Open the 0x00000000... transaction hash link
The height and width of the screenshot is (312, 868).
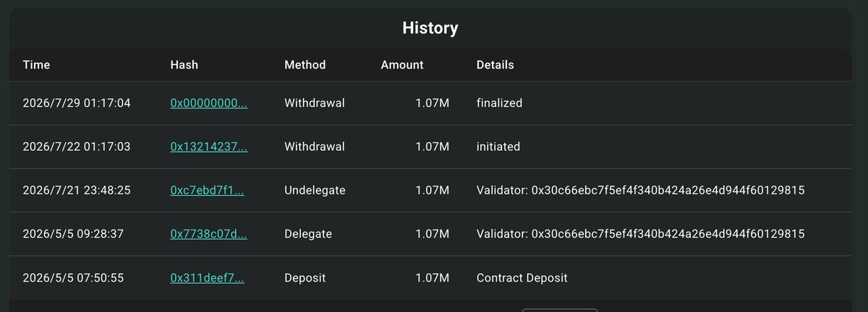[x=209, y=103]
